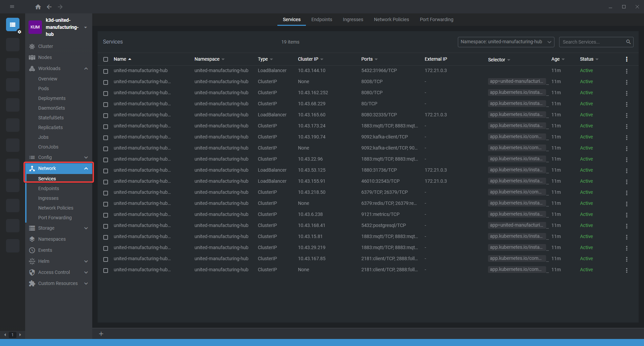Image resolution: width=644 pixels, height=346 pixels.
Task: Switch to the Endpoints tab
Action: [x=322, y=19]
